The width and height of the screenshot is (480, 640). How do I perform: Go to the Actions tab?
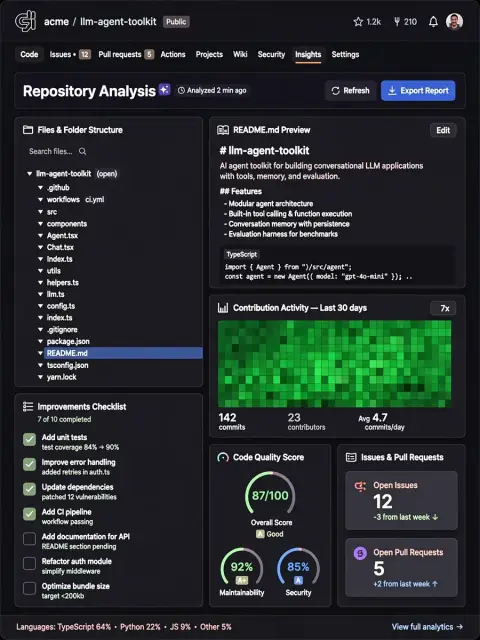pos(173,54)
